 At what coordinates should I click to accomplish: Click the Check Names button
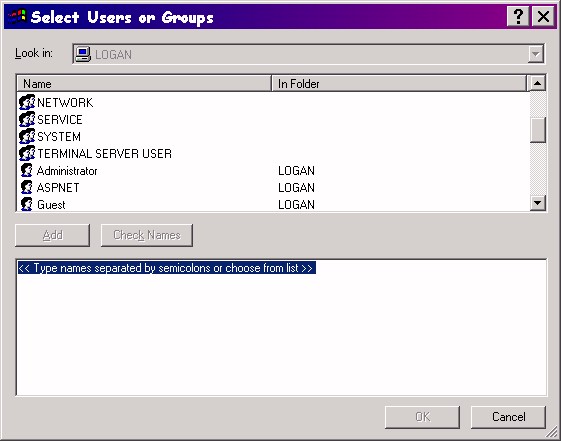(147, 235)
